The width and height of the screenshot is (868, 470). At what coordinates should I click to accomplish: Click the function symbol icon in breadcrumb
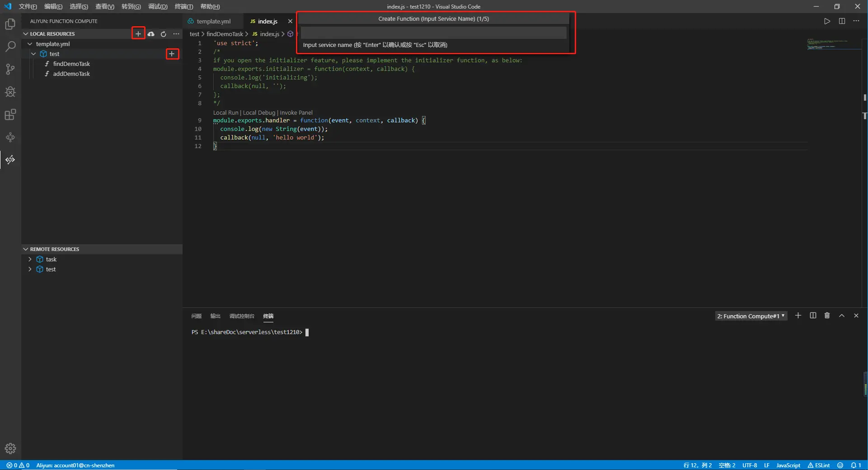pyautogui.click(x=291, y=34)
